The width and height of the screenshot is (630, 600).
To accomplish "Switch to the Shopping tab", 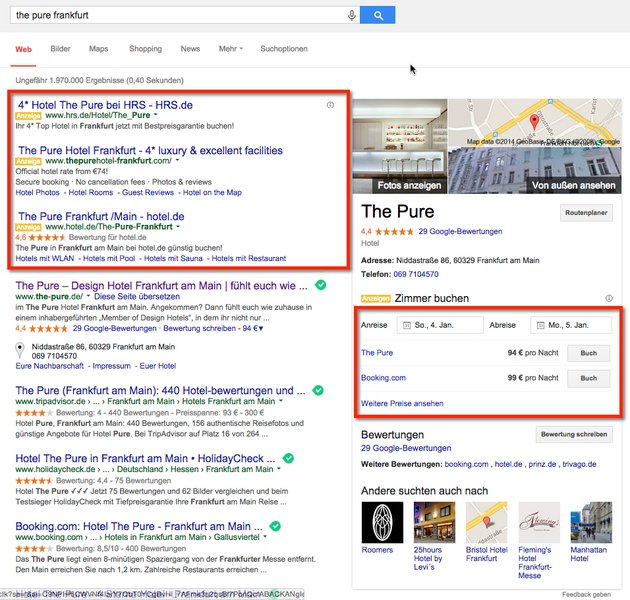I will point(145,48).
